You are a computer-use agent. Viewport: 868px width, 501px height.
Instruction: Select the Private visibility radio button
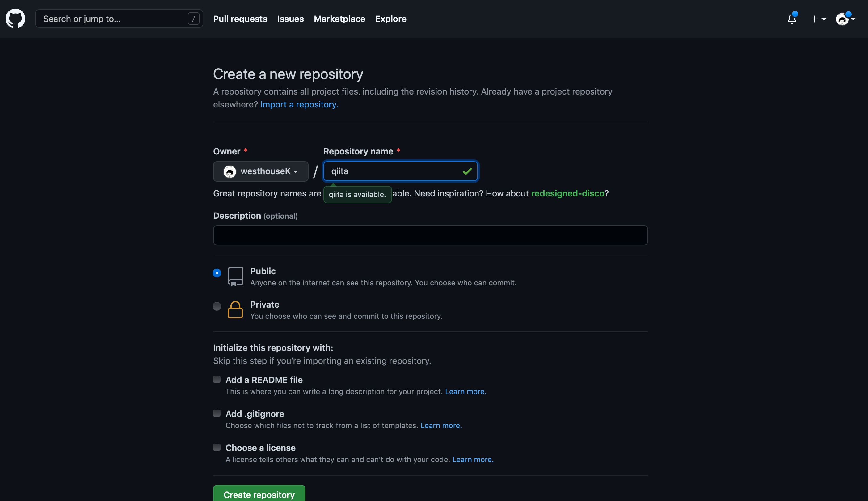217,306
